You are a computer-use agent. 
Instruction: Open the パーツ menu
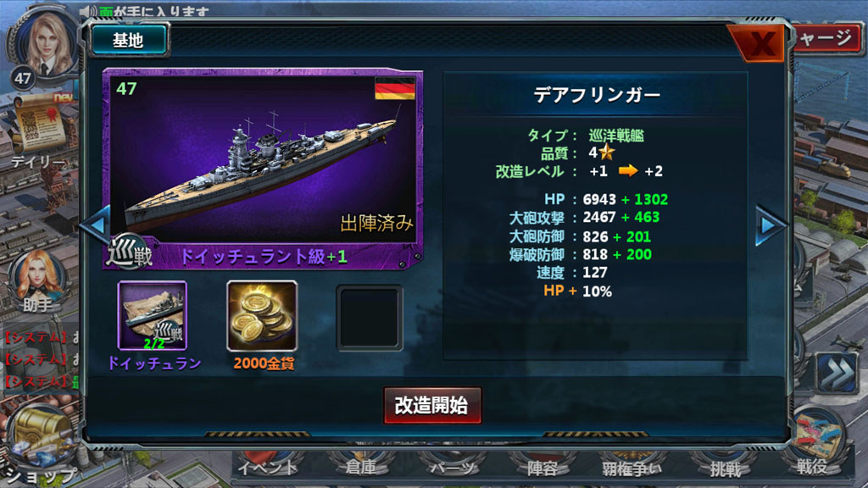452,467
